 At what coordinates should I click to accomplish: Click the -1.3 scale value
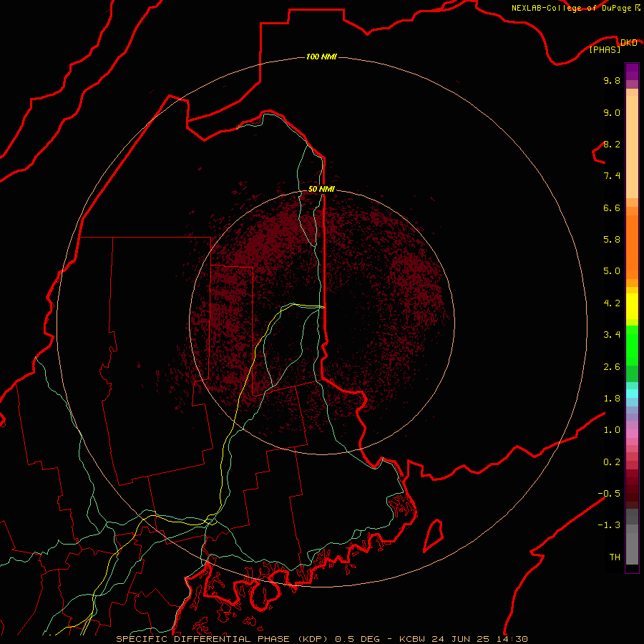(x=609, y=525)
